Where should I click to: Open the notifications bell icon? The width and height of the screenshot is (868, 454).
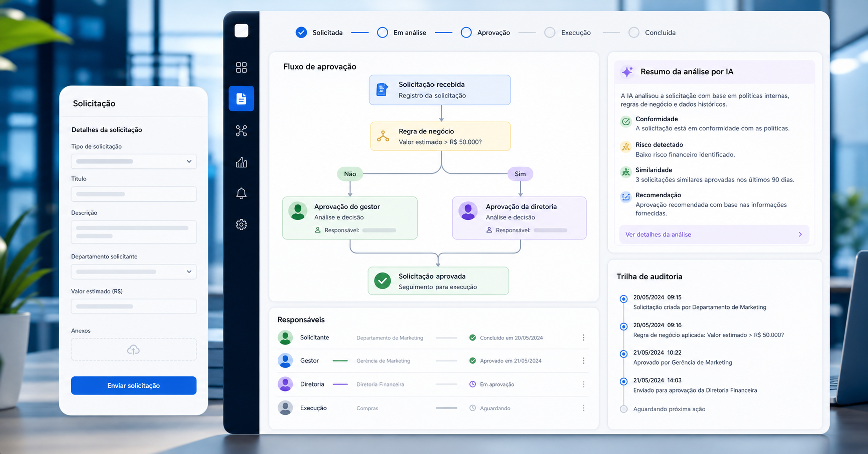[x=241, y=193]
